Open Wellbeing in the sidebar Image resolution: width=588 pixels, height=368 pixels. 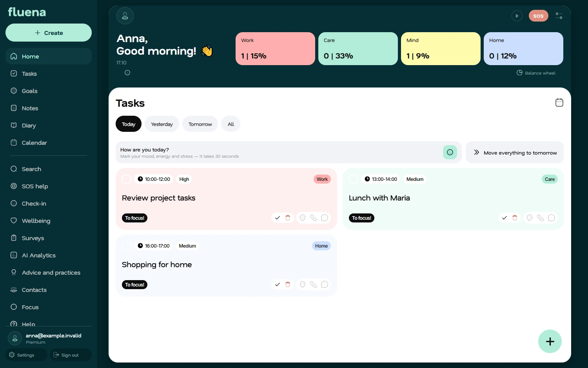49,221
